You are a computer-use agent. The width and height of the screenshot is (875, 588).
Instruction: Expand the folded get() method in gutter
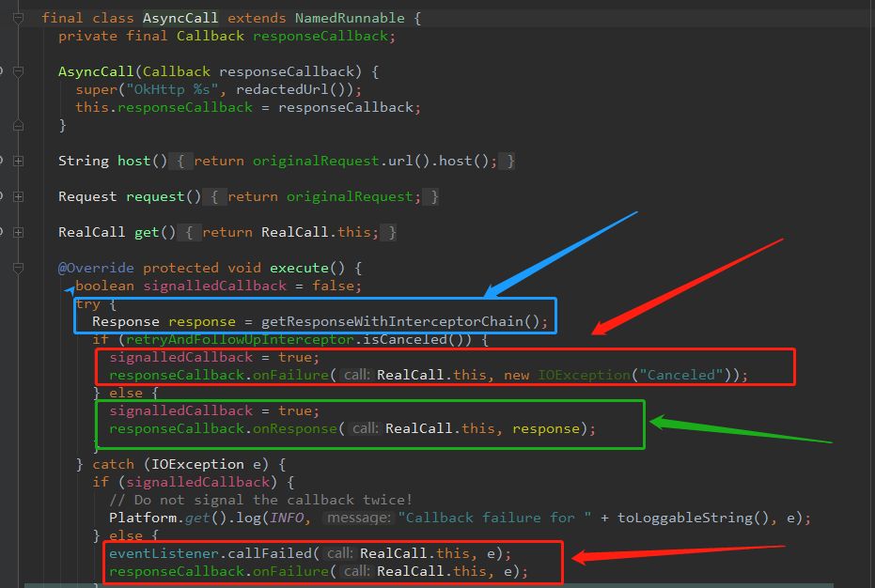19,233
